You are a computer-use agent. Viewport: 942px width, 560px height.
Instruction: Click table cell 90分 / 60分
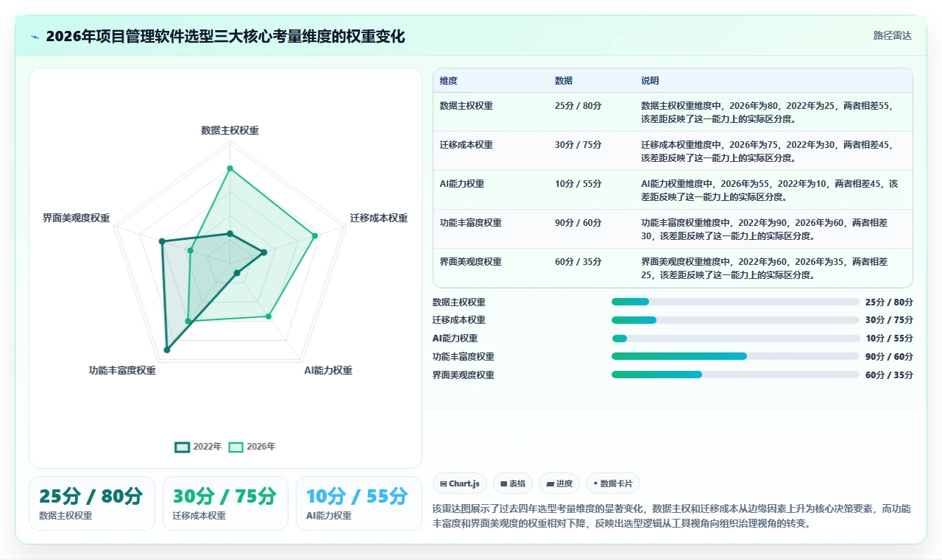(578, 223)
